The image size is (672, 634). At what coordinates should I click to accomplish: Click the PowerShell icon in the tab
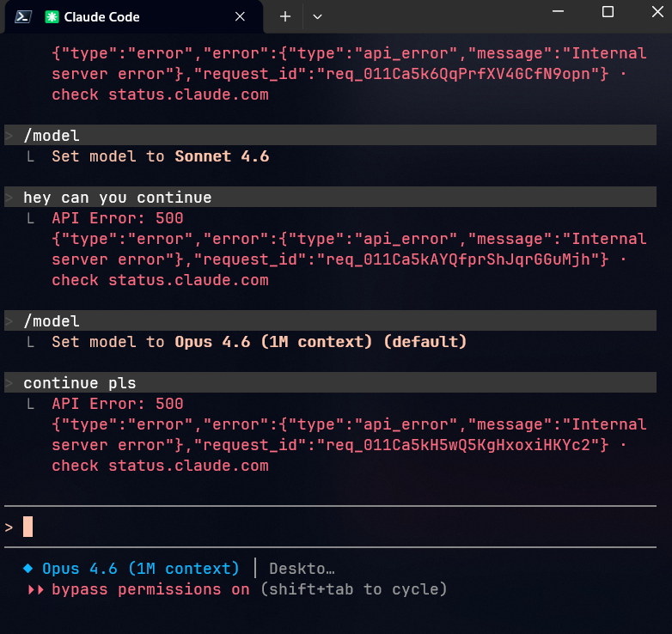click(x=22, y=16)
